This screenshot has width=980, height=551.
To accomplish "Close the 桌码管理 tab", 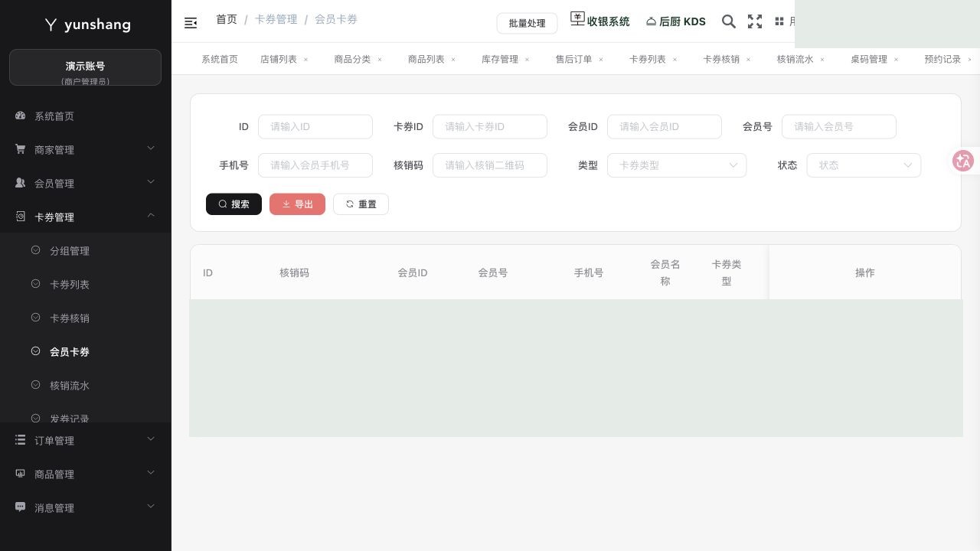I will pos(897,59).
